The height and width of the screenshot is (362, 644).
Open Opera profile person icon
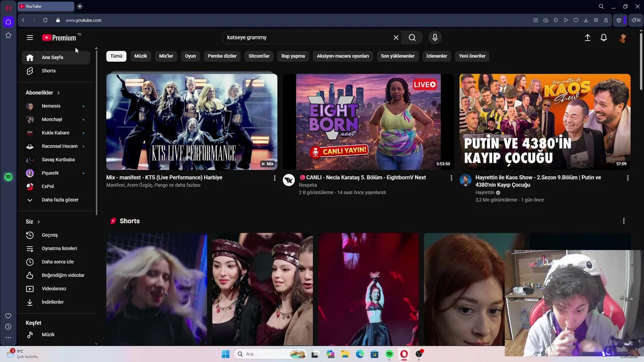[606, 20]
